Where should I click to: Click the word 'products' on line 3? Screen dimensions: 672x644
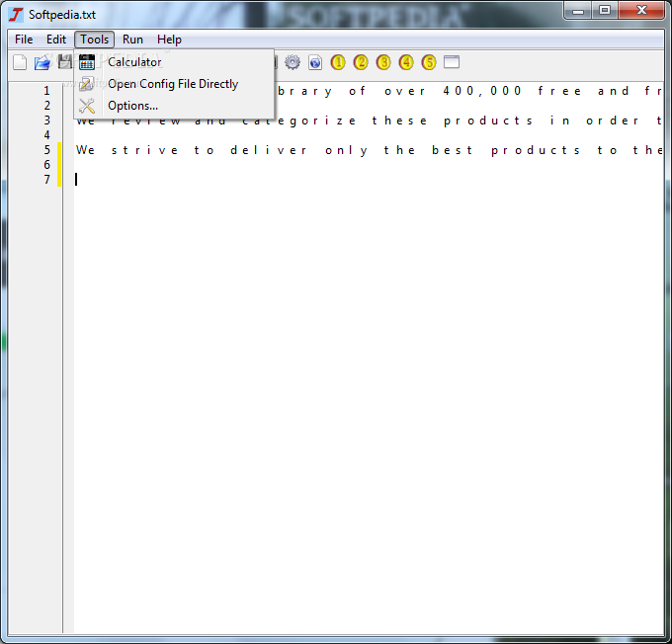point(488,121)
